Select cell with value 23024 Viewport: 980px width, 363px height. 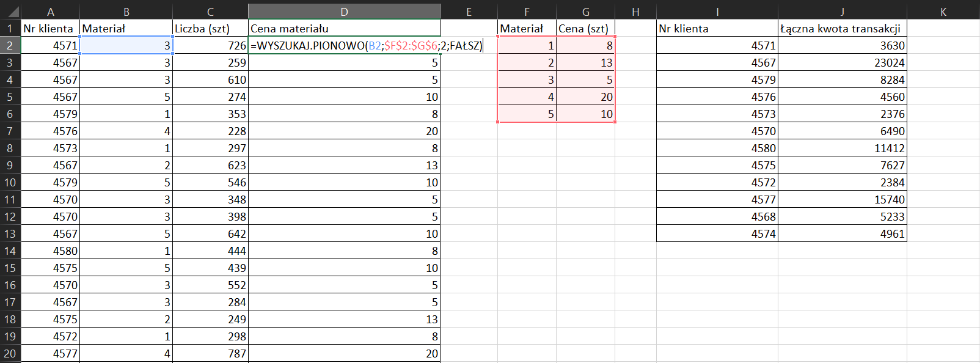click(x=843, y=62)
